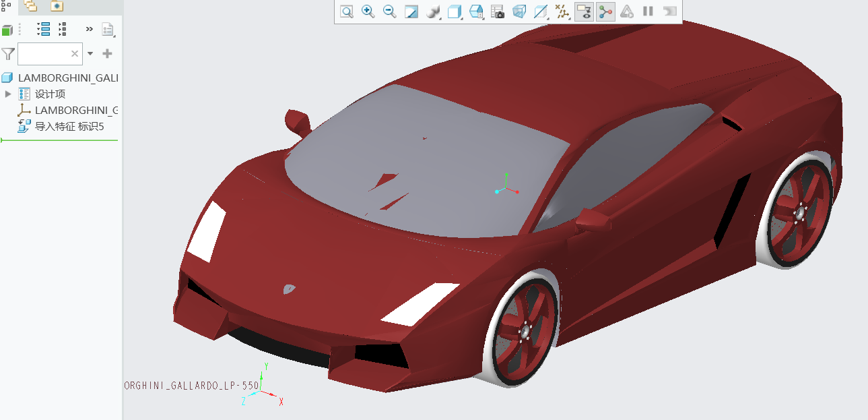
Task: Open the display style spheres icon
Action: pyautogui.click(x=434, y=11)
